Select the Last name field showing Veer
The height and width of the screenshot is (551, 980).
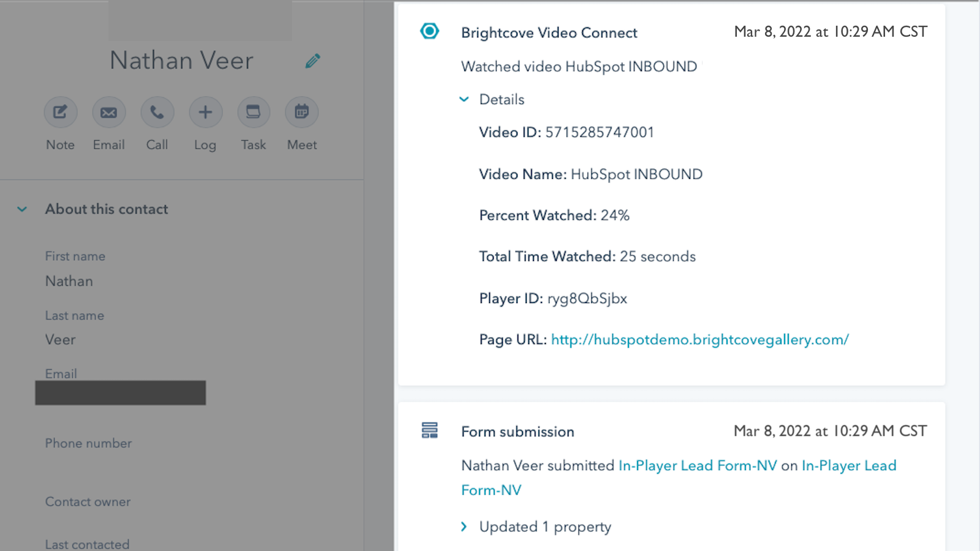(60, 340)
